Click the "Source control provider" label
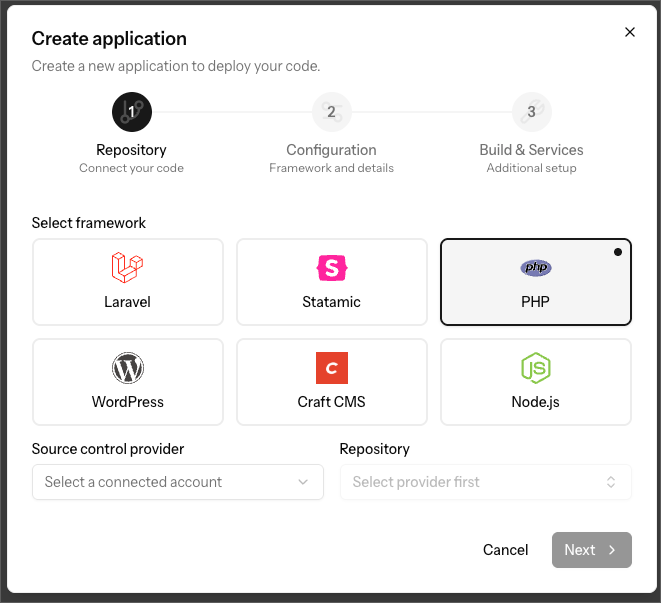This screenshot has height=603, width=661. (x=108, y=449)
